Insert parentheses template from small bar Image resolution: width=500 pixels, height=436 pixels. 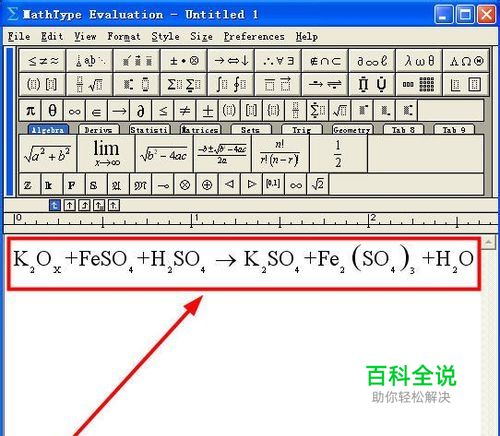(229, 110)
